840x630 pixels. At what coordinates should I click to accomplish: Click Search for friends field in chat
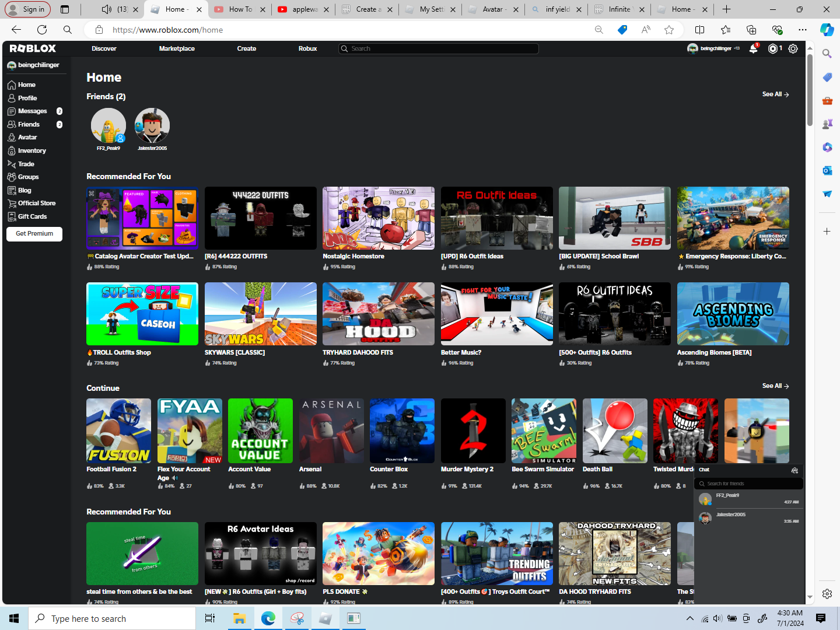point(749,484)
